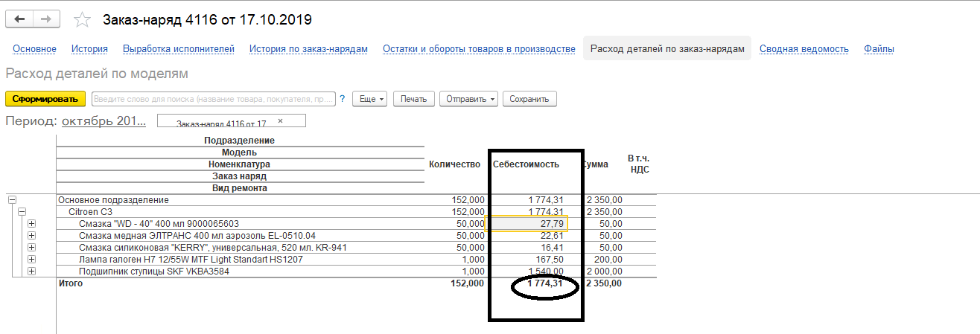Change the period via октябрь link
The image size is (980, 334).
coord(104,121)
